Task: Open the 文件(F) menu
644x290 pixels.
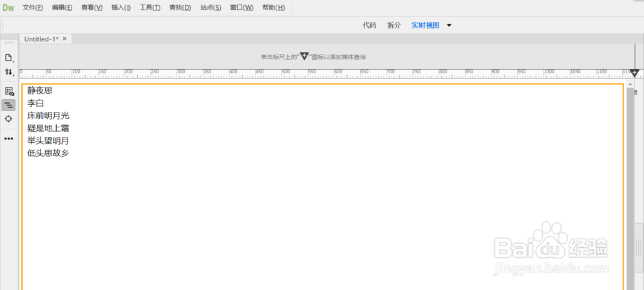Action: click(x=33, y=8)
